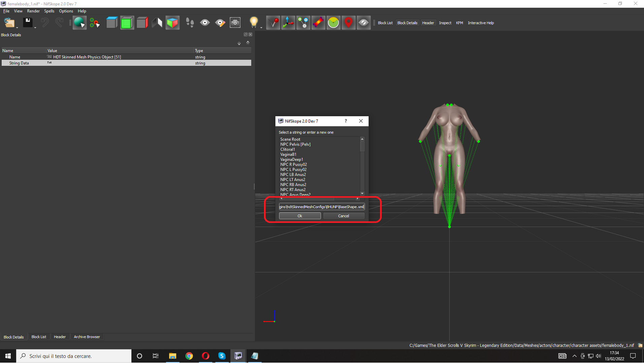Image resolution: width=644 pixels, height=364 pixels.
Task: Click the load view eye icon
Action: (205, 23)
